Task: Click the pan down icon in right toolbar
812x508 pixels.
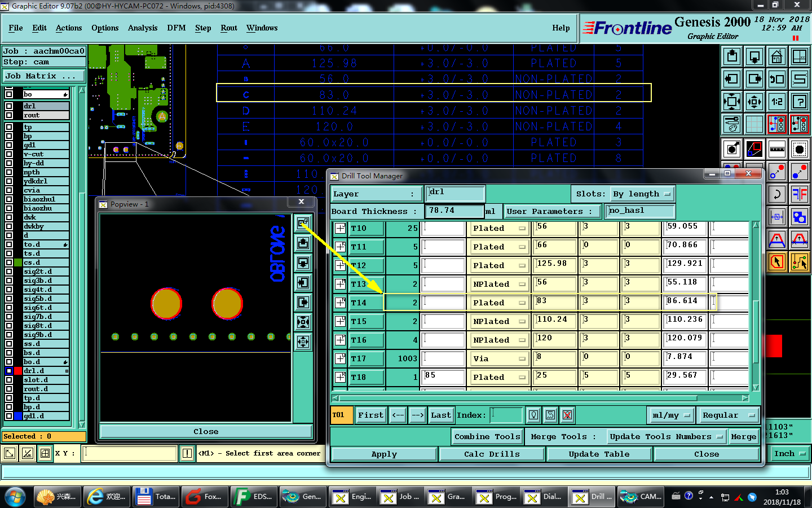Action: pyautogui.click(x=754, y=56)
